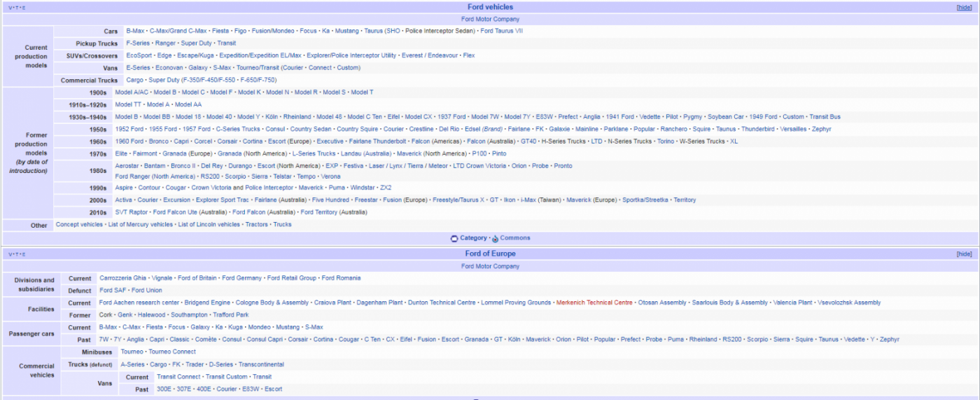Image resolution: width=980 pixels, height=400 pixels.
Task: Select the F-Series pickup truck link
Action: [x=138, y=43]
